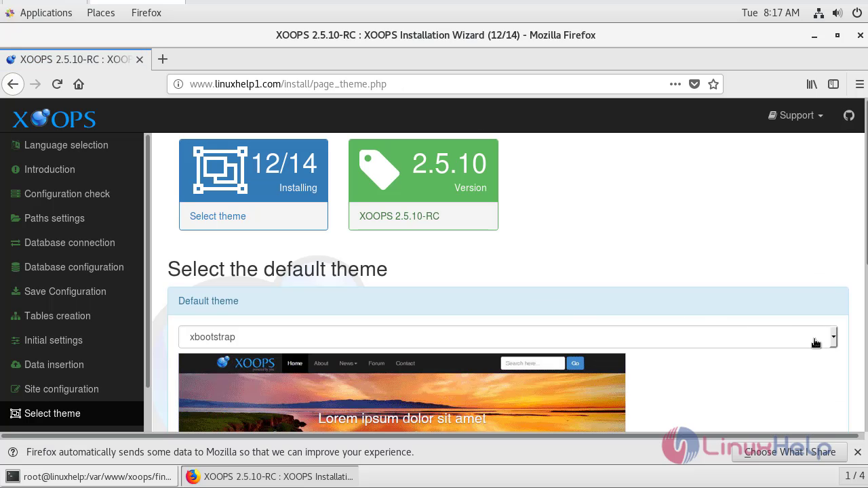Toggle the Firefox sidebar view icon
Viewport: 868px width, 488px height.
click(x=833, y=84)
